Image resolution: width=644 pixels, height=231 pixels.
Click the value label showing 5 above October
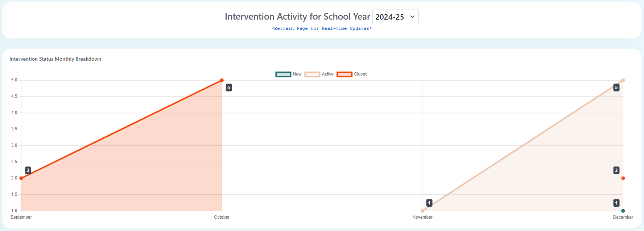pos(228,88)
